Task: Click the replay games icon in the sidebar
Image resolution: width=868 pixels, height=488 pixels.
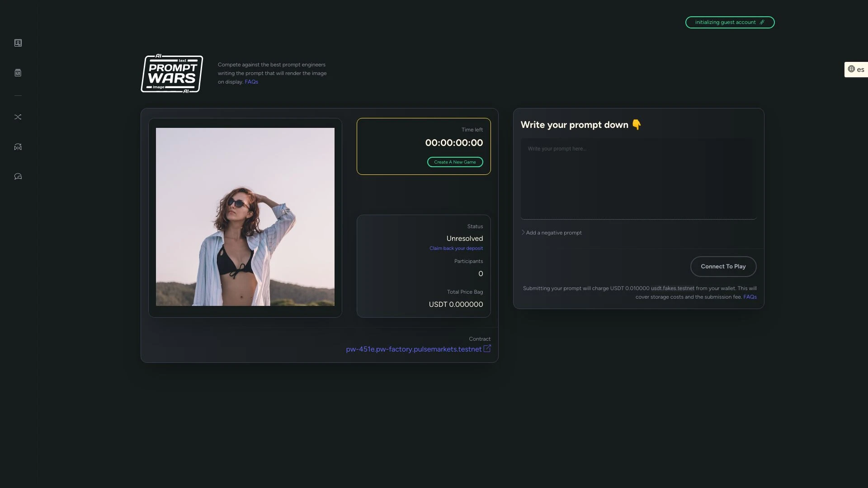Action: coord(18,147)
